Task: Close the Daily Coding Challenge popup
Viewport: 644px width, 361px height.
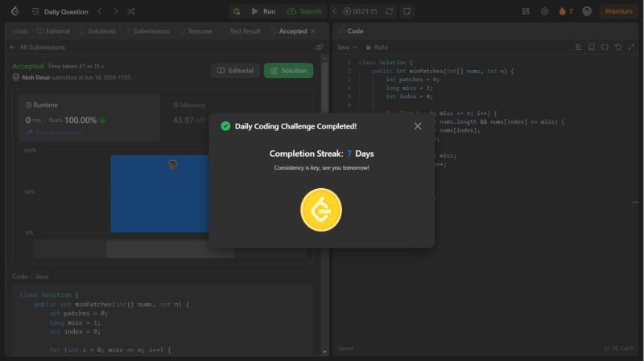Action: coord(417,126)
